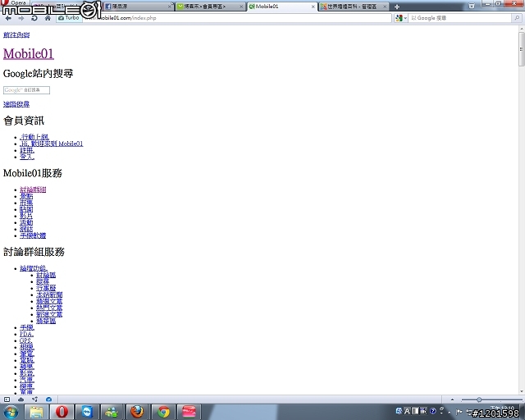Image resolution: width=525 pixels, height=420 pixels.
Task: Click the 前往內容 skip link
Action: (x=16, y=34)
